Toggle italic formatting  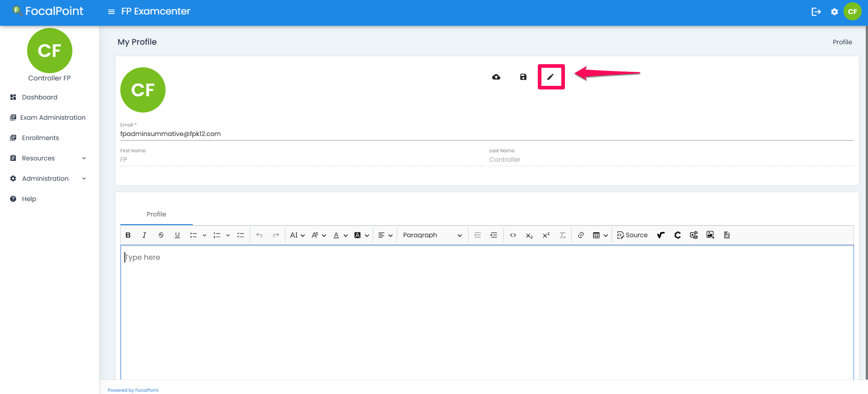click(144, 235)
